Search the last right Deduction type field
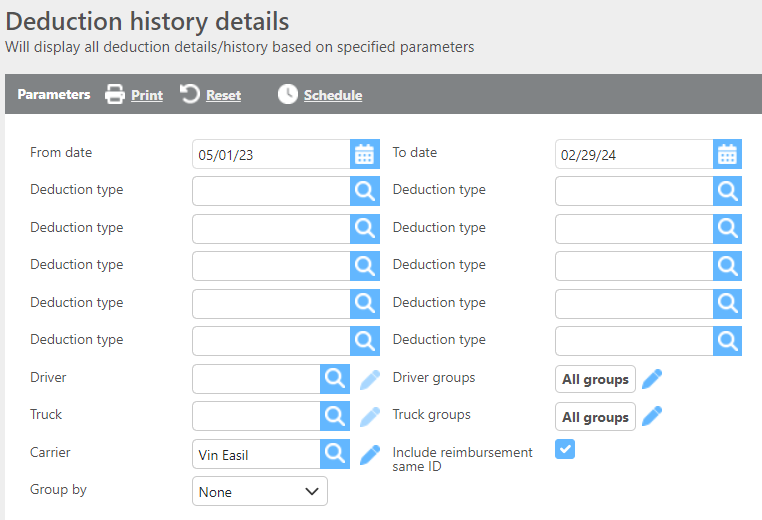Image resolution: width=762 pixels, height=520 pixels. pos(727,341)
